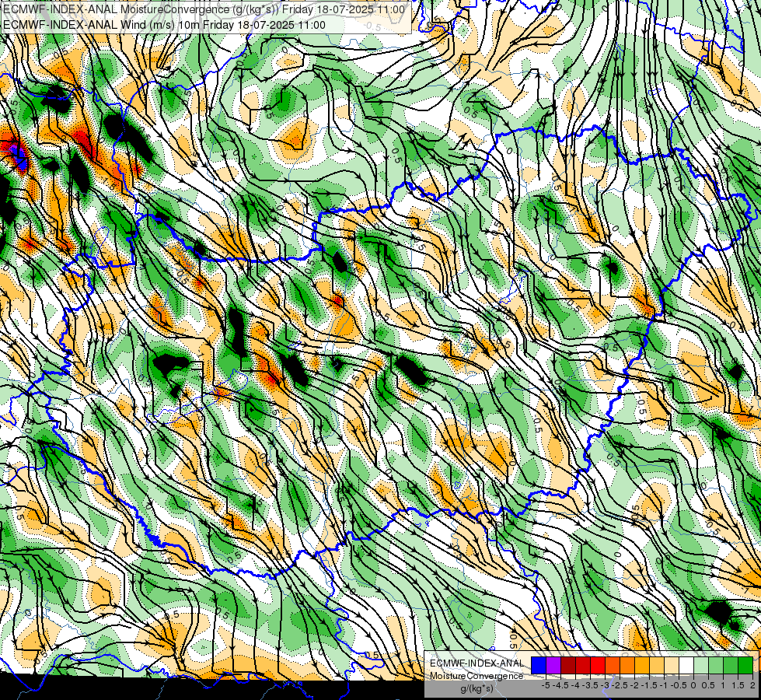The image size is (761, 700).
Task: Click the 0 legend tick label
Action: 693,685
